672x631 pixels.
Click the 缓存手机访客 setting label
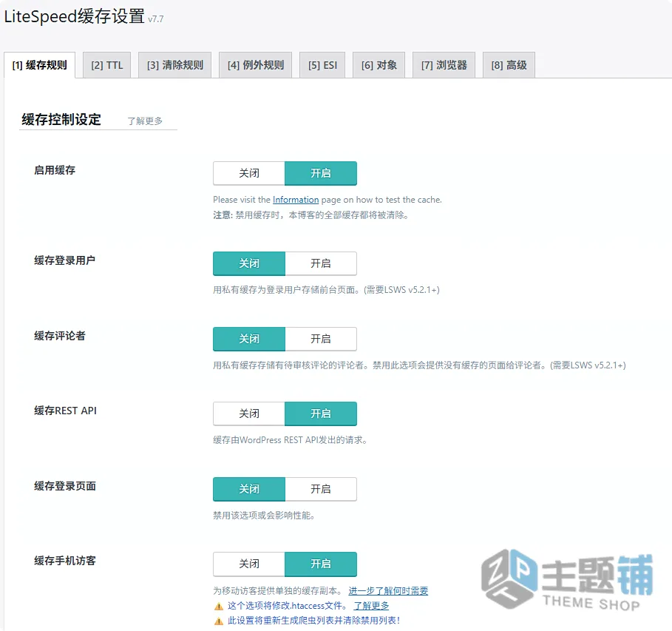(65, 561)
